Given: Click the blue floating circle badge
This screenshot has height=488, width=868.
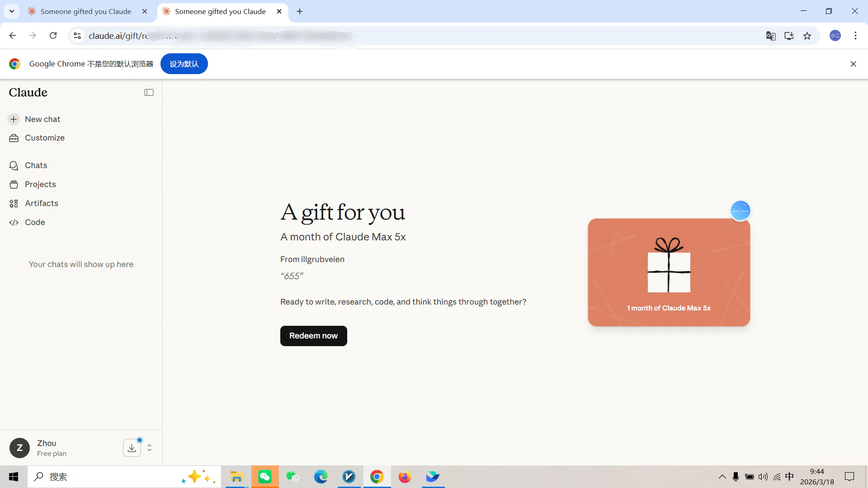Looking at the screenshot, I should 740,211.
